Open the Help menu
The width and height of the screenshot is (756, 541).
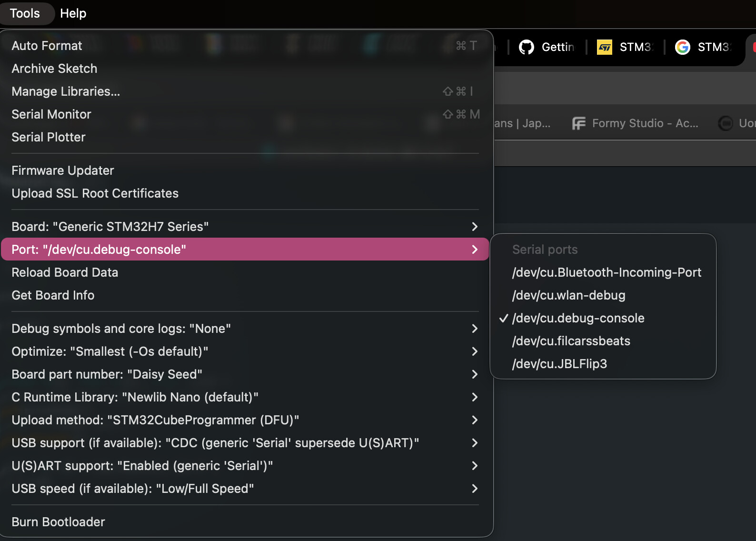click(73, 13)
